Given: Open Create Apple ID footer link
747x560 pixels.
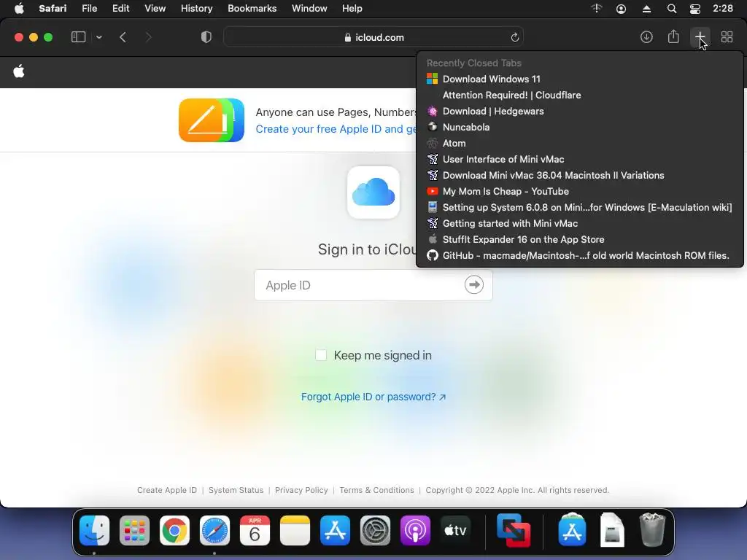Looking at the screenshot, I should 167,490.
